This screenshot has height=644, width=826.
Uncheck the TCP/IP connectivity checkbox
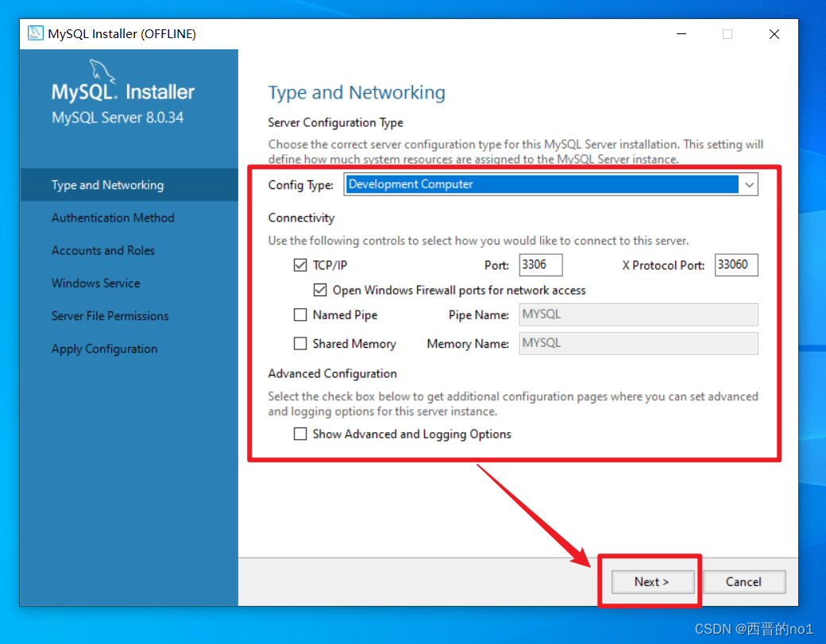pos(300,265)
